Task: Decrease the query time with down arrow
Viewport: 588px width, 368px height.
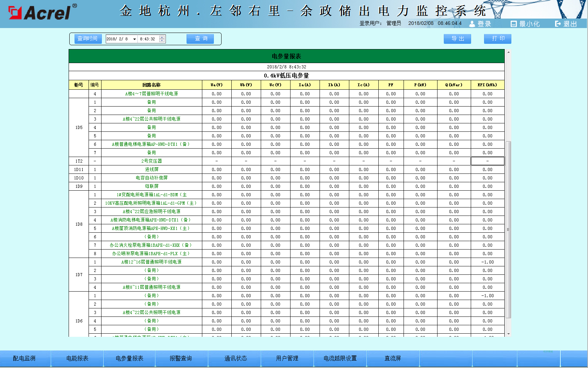Action: point(162,41)
